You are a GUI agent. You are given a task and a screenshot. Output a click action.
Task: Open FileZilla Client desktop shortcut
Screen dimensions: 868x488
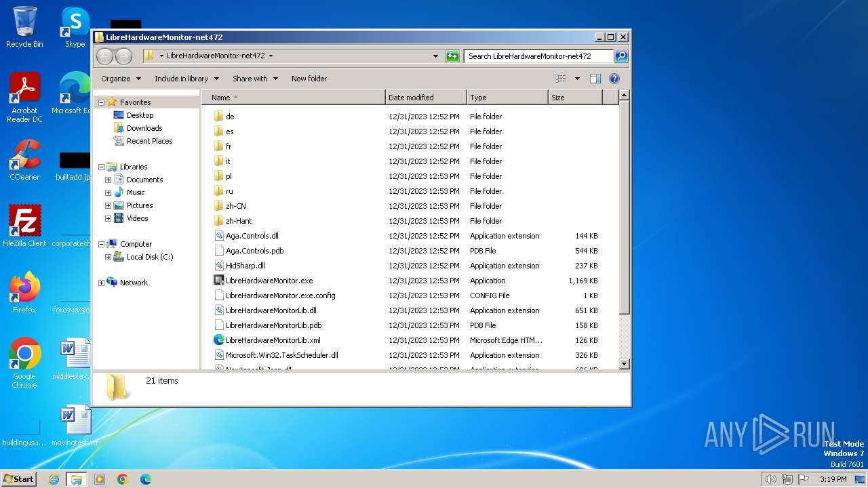[24, 226]
